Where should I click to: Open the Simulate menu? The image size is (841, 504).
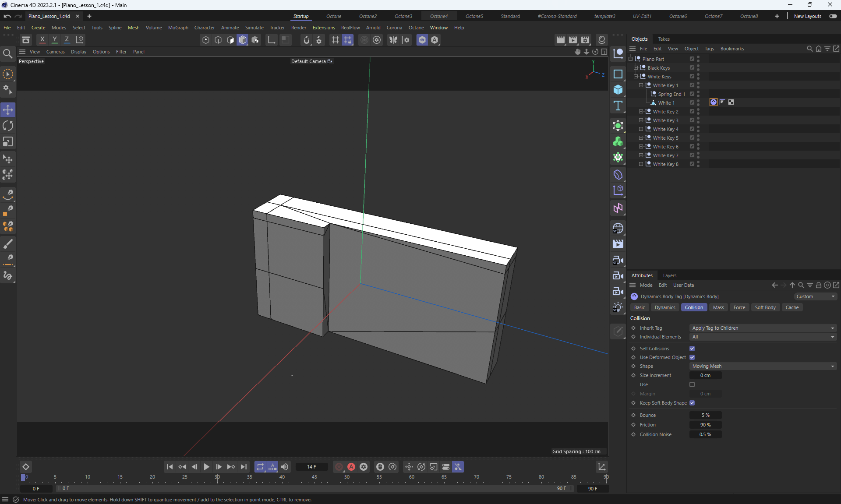coord(254,28)
